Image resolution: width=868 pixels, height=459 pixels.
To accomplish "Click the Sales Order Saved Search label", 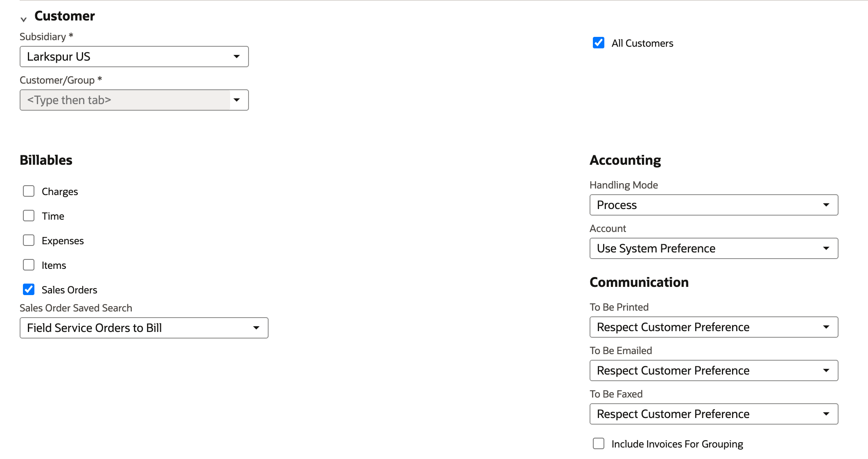I will pyautogui.click(x=76, y=308).
